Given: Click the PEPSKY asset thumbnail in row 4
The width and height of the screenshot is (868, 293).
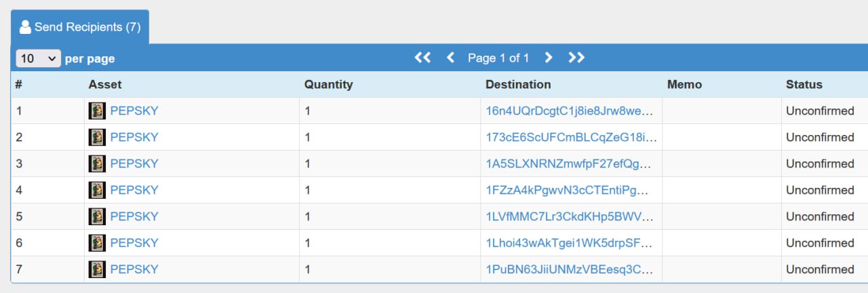Looking at the screenshot, I should tap(97, 190).
